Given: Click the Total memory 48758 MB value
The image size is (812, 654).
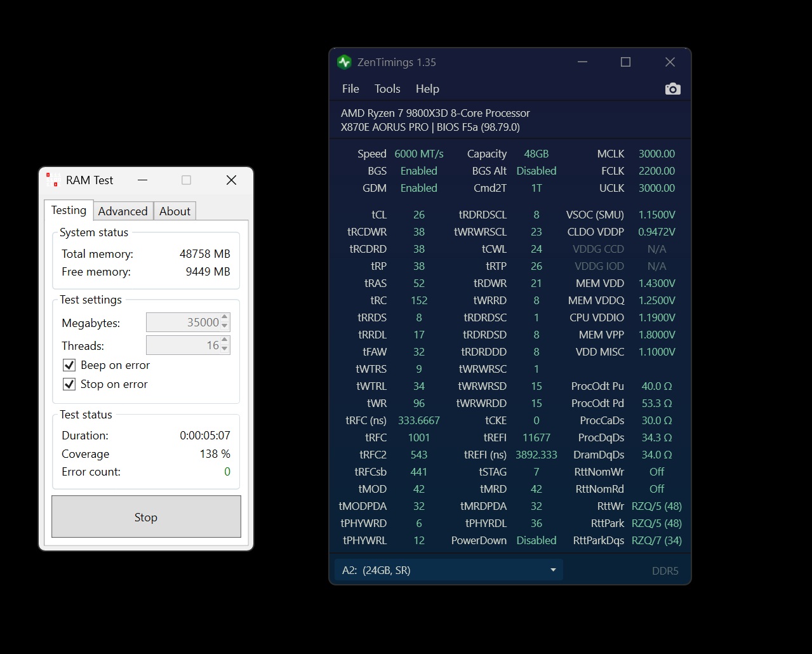Looking at the screenshot, I should click(205, 254).
